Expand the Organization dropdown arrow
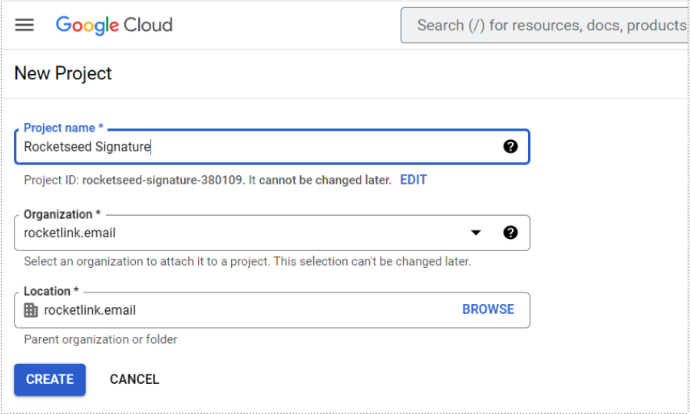 click(476, 233)
